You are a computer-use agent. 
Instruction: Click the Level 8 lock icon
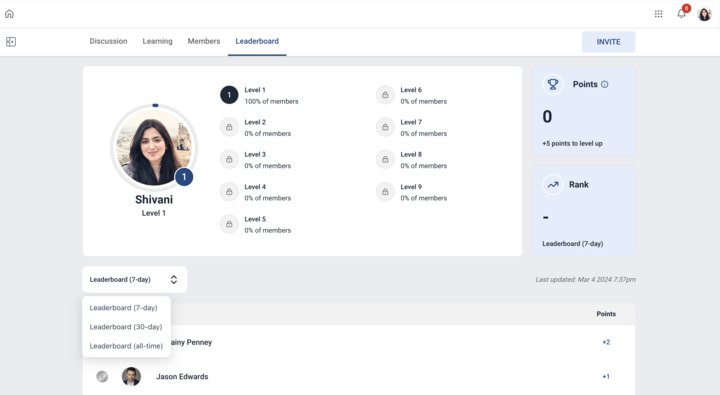click(x=385, y=159)
